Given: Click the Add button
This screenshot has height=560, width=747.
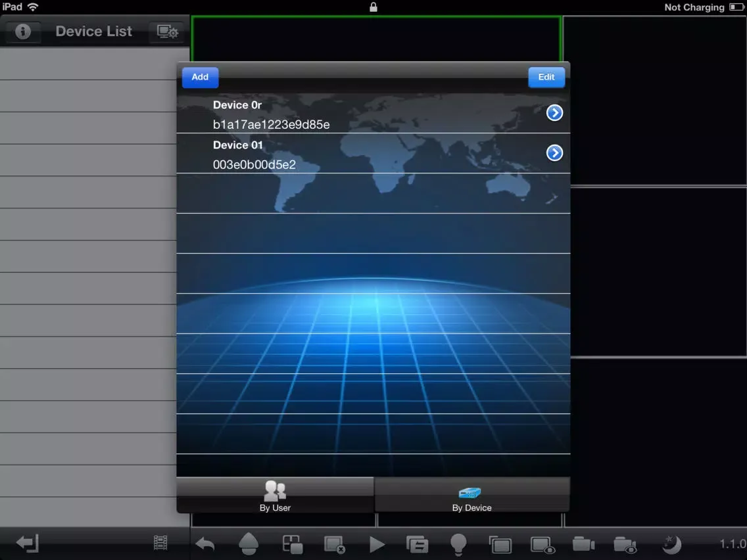Looking at the screenshot, I should [200, 77].
